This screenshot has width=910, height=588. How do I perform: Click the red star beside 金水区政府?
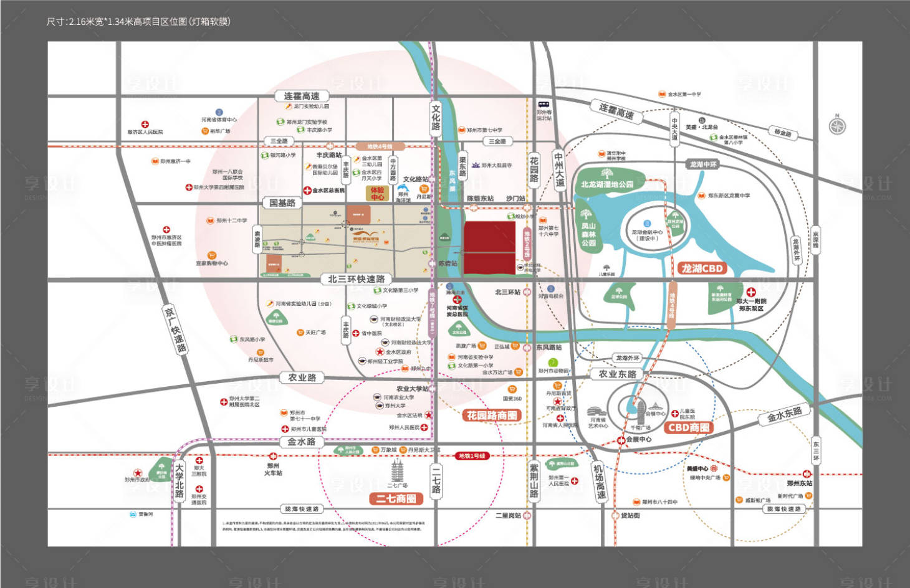(379, 352)
